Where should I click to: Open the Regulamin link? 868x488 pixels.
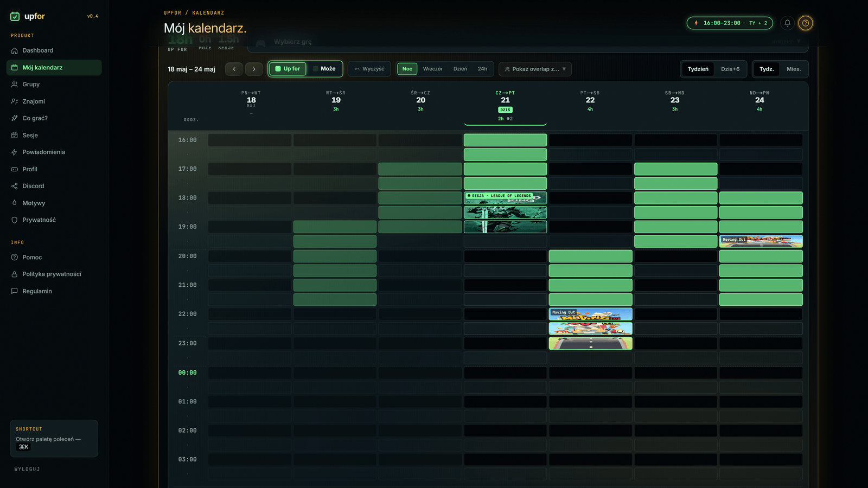(54, 291)
